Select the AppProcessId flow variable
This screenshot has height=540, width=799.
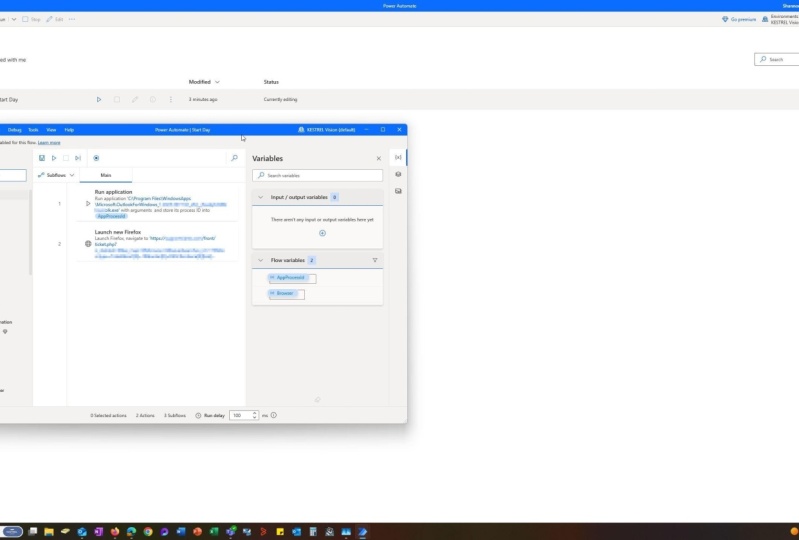pyautogui.click(x=288, y=278)
